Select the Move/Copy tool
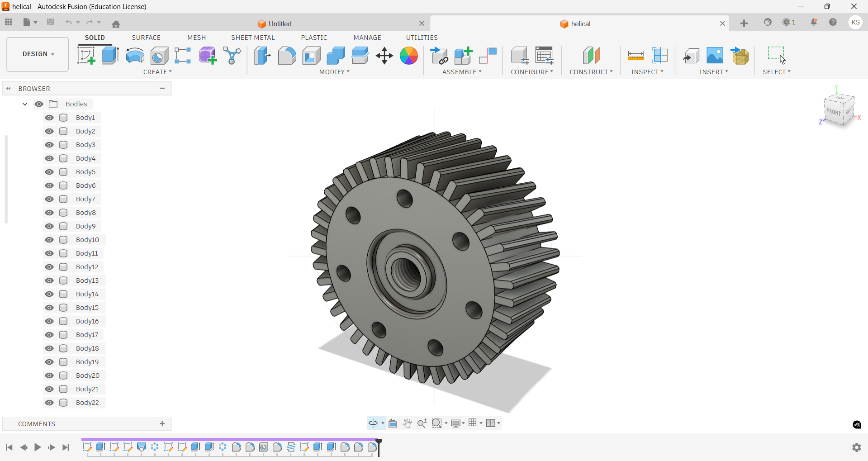868x461 pixels. tap(384, 56)
